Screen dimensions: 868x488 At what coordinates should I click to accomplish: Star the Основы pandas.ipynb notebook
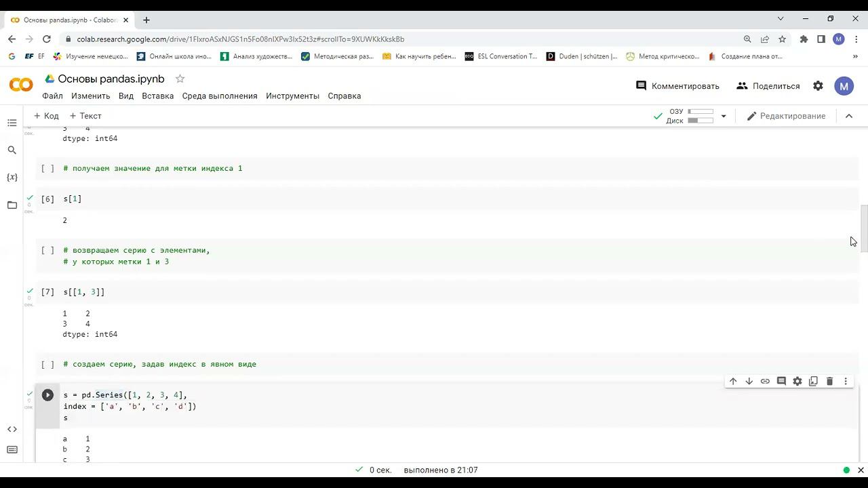point(180,79)
